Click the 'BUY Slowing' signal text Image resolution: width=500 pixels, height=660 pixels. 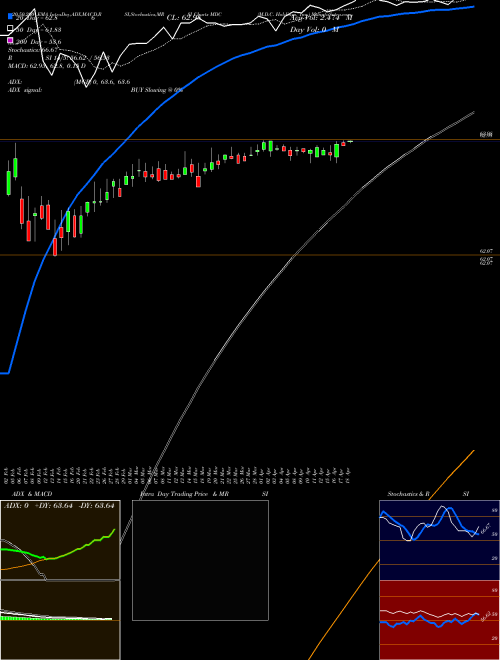click(157, 90)
